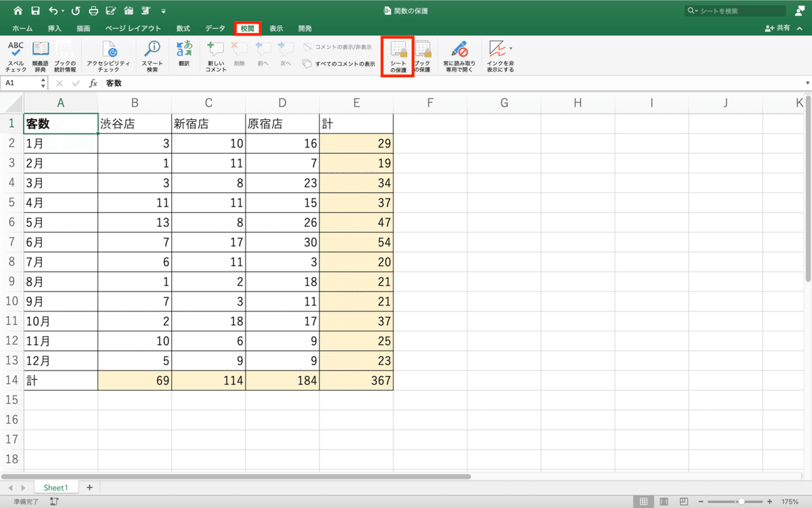Viewport: 812px width, 508px height.
Task: Open スマート検索 smart lookup
Action: pyautogui.click(x=152, y=54)
